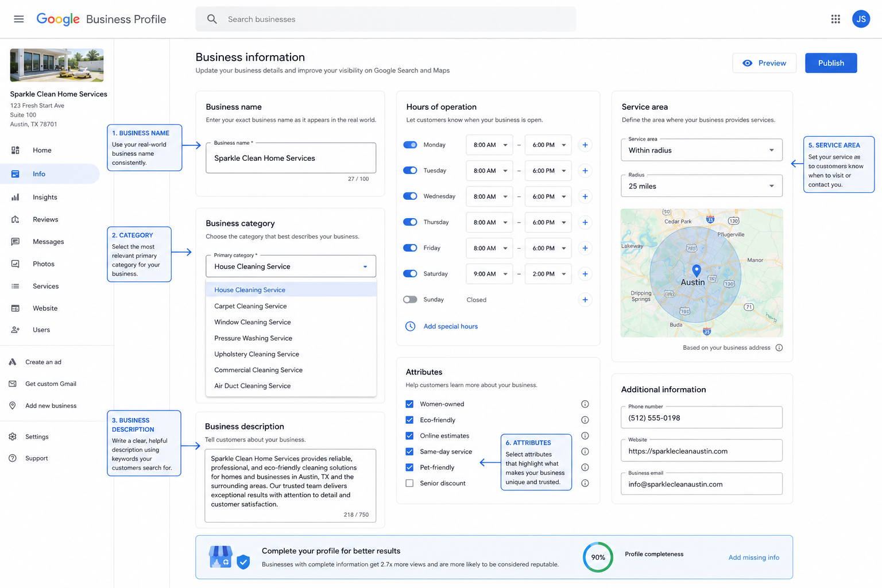This screenshot has width=882, height=588.
Task: Open the Radius dropdown
Action: pyautogui.click(x=702, y=186)
